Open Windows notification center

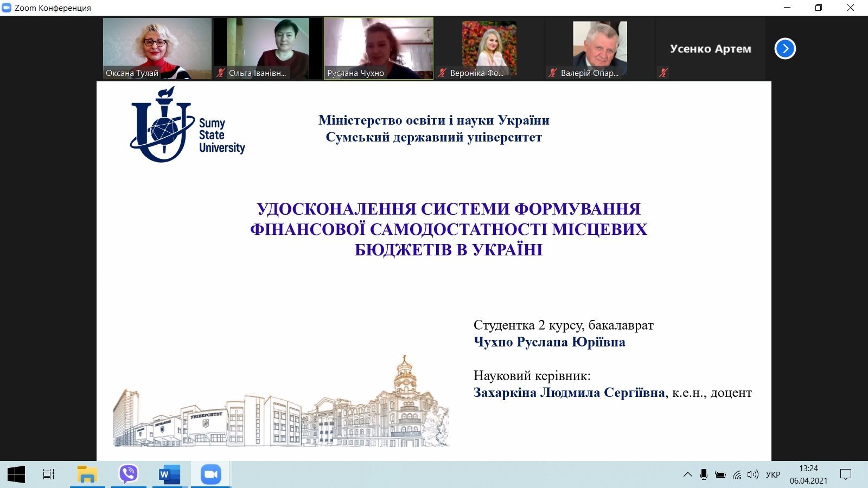845,474
